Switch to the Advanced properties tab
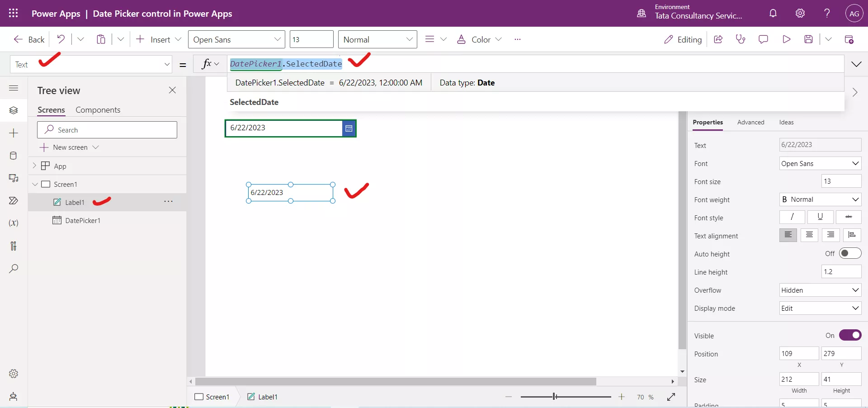The image size is (868, 408). pyautogui.click(x=750, y=123)
